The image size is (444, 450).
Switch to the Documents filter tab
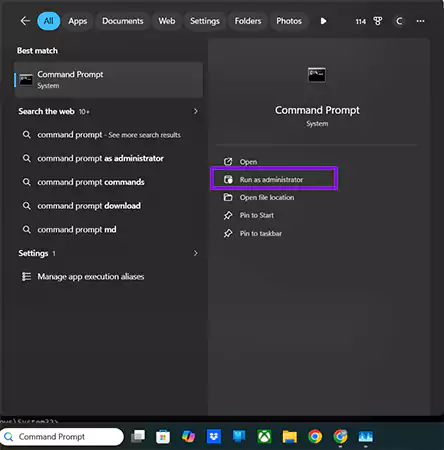click(123, 21)
